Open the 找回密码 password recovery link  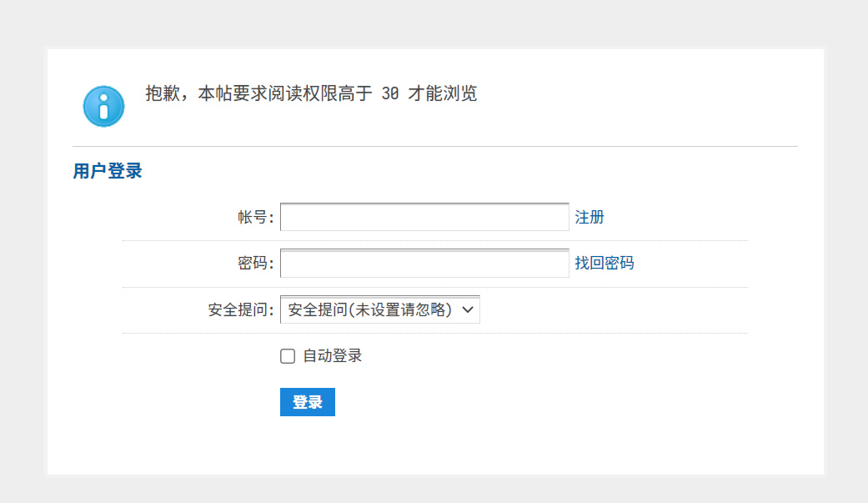[x=605, y=264]
